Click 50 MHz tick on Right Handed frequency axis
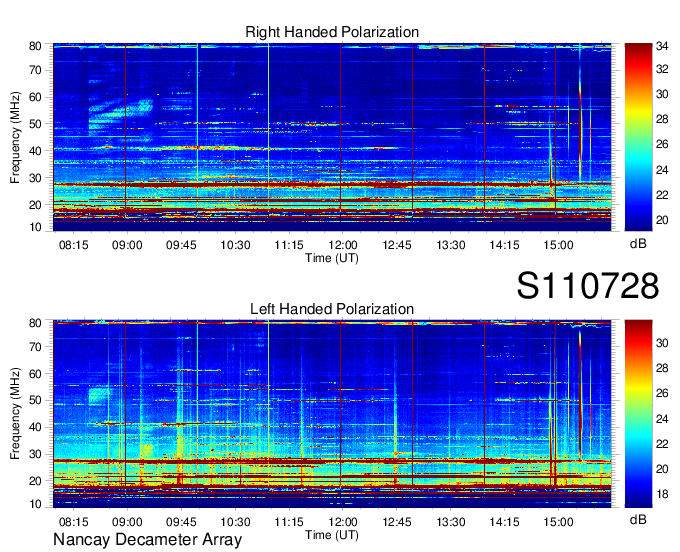The image size is (680, 552). (x=35, y=124)
